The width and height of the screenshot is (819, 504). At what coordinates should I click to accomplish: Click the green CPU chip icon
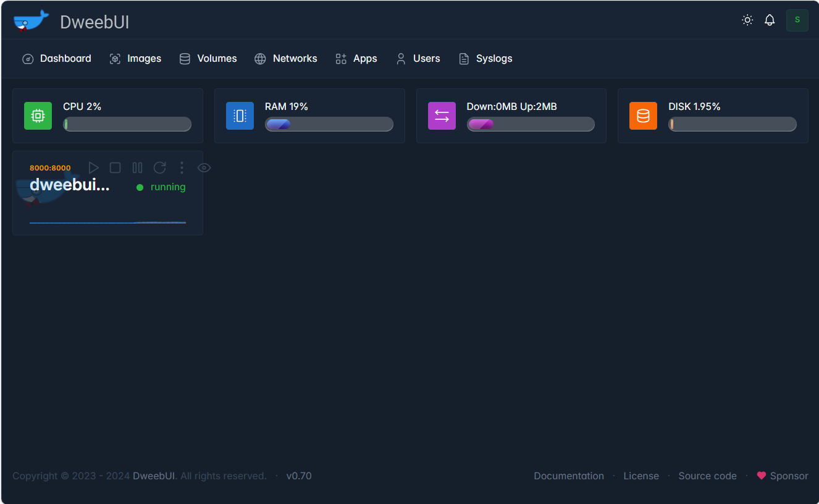pyautogui.click(x=38, y=116)
